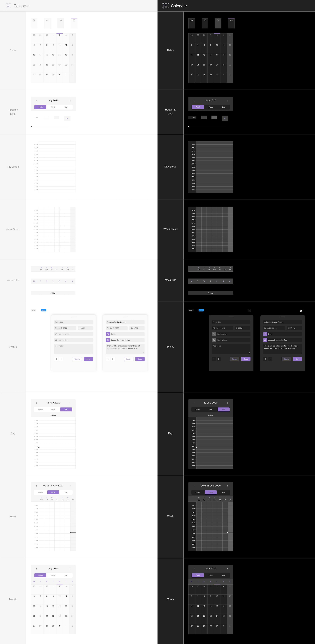This screenshot has height=644, width=315.
Task: Select the Month tab in the light Month section header
Action: tap(40, 575)
